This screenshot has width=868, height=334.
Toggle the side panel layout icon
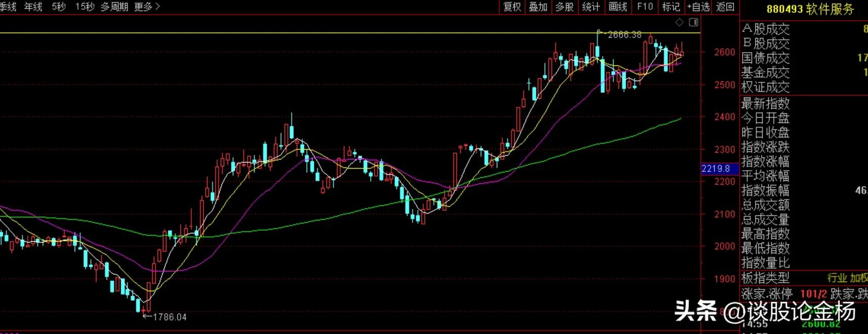(694, 22)
